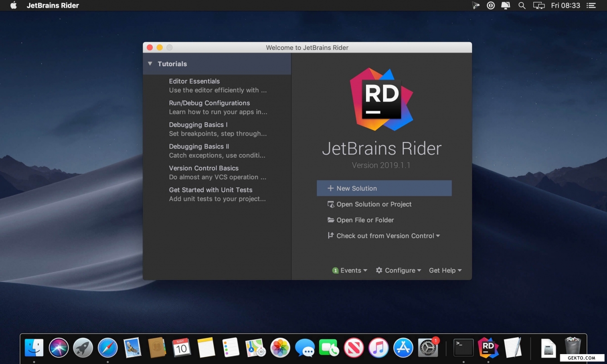Open the App Store icon
The width and height of the screenshot is (607, 364).
point(403,348)
